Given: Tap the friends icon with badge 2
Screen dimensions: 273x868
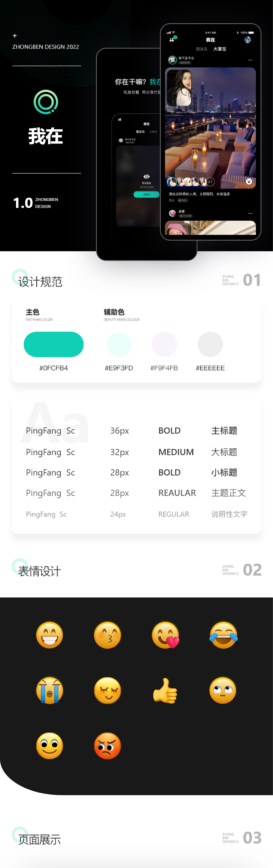Looking at the screenshot, I should click(172, 40).
